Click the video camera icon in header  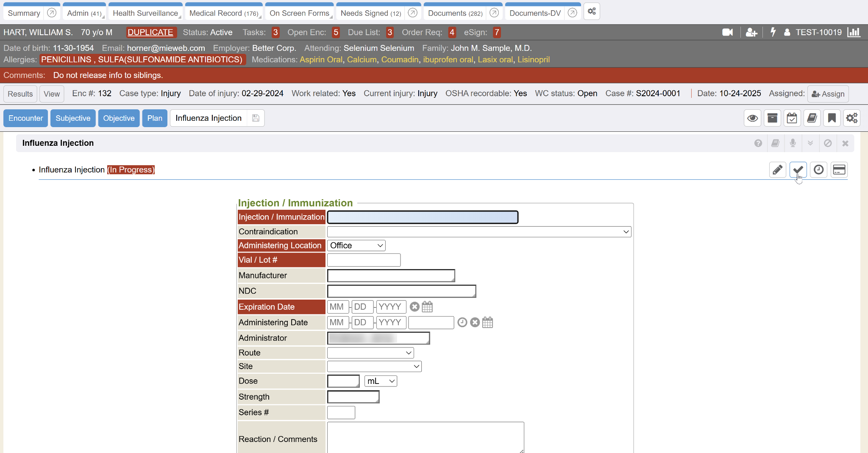[x=727, y=32]
